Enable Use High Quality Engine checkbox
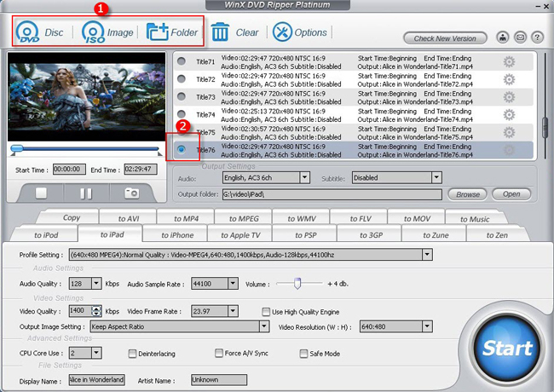 coord(266,312)
